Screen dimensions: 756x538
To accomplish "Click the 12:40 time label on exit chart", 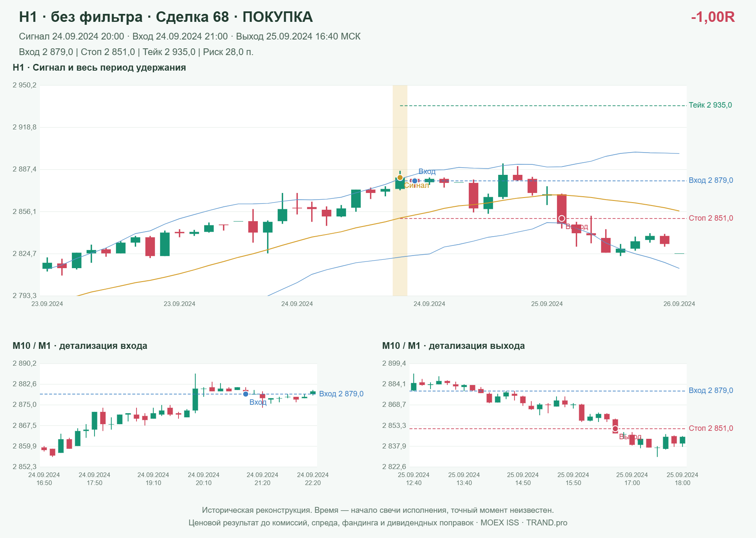I will pos(414,483).
